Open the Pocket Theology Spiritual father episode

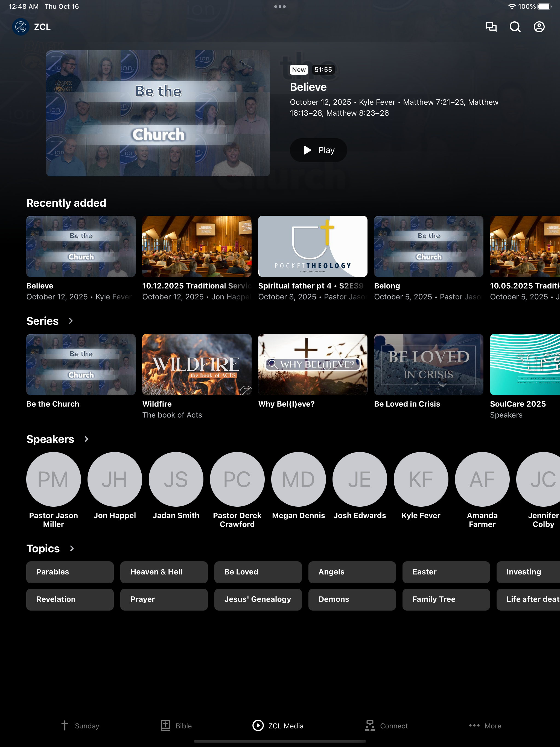tap(313, 258)
